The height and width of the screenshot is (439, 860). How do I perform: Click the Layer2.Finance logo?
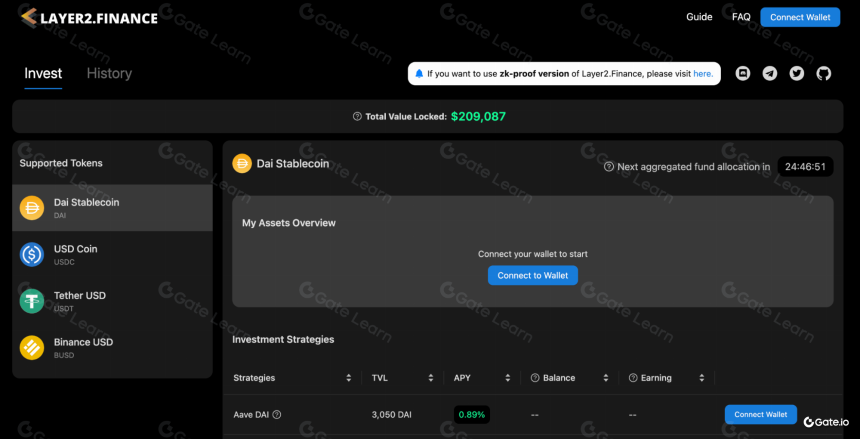pos(89,18)
